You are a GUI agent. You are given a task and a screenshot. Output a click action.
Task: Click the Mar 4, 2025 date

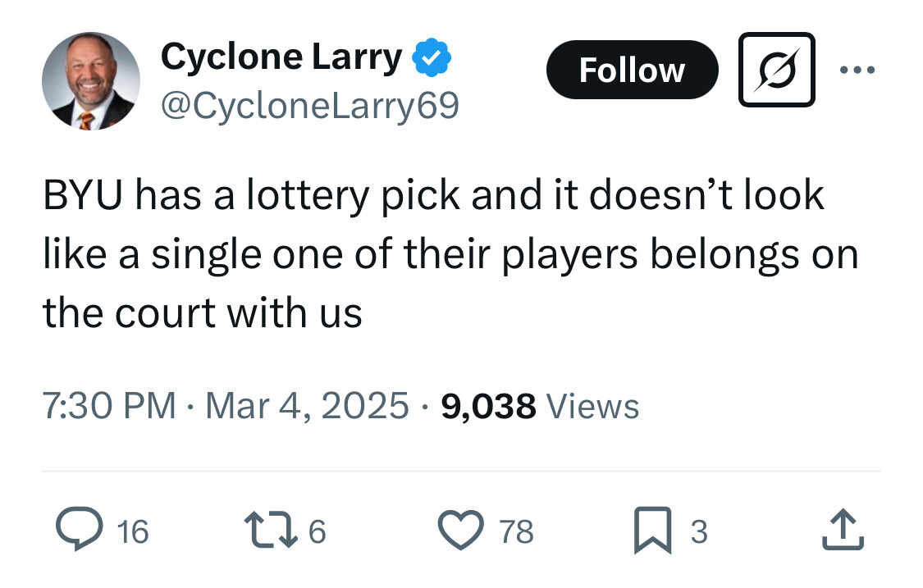(x=307, y=406)
